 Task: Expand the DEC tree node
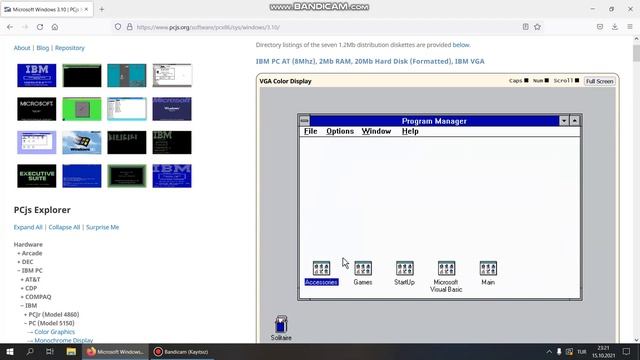pyautogui.click(x=25, y=262)
